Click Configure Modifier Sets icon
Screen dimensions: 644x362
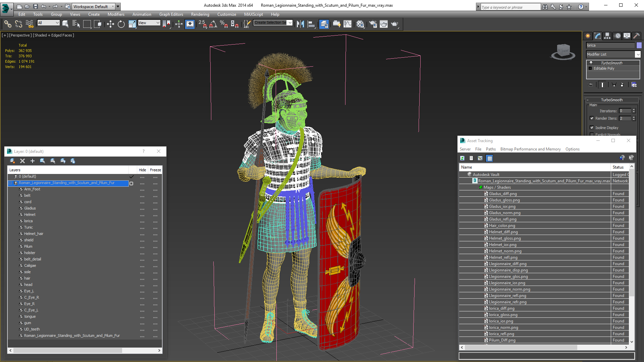(634, 85)
